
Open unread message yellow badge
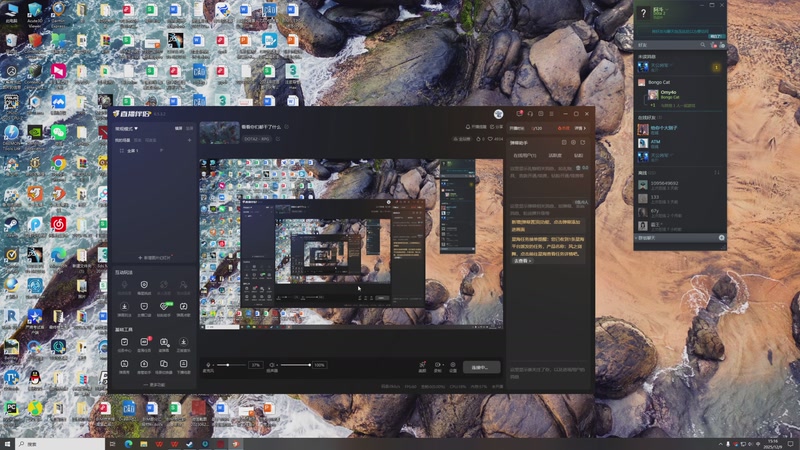(716, 67)
